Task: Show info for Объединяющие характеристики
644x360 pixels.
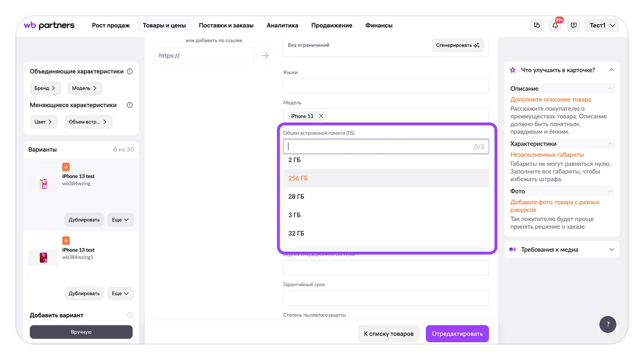Action: pyautogui.click(x=130, y=71)
